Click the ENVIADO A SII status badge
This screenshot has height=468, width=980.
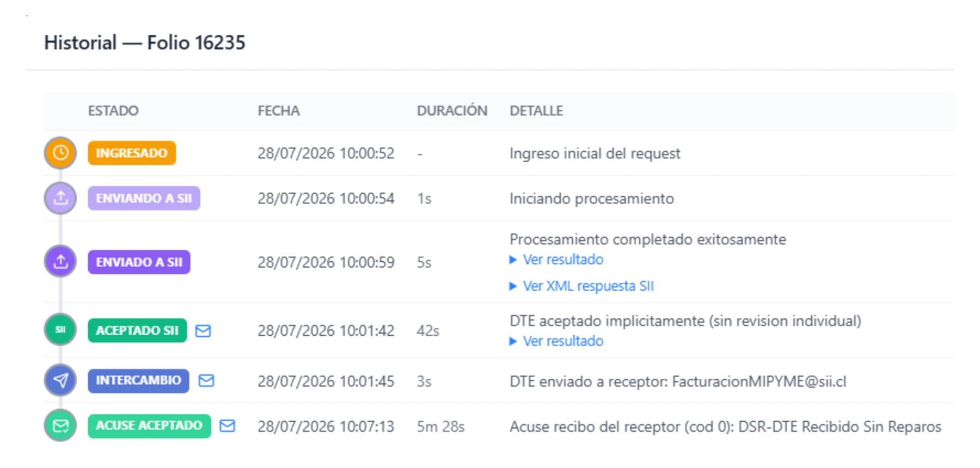tap(139, 262)
